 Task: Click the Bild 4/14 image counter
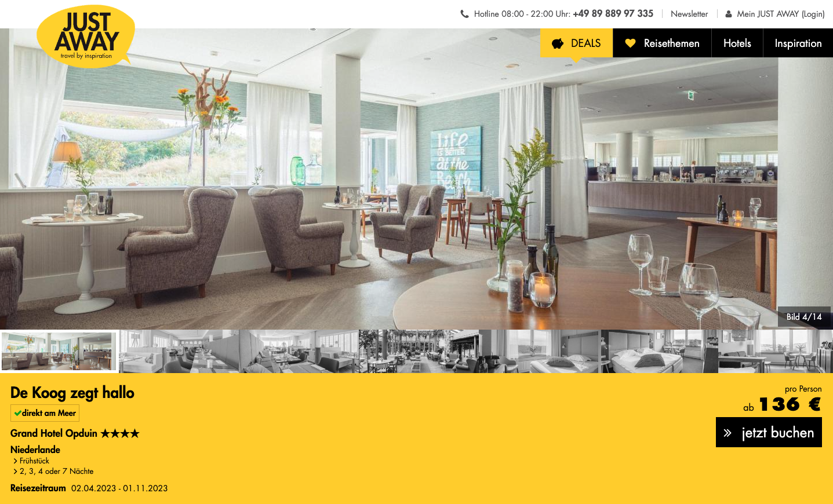click(x=804, y=317)
